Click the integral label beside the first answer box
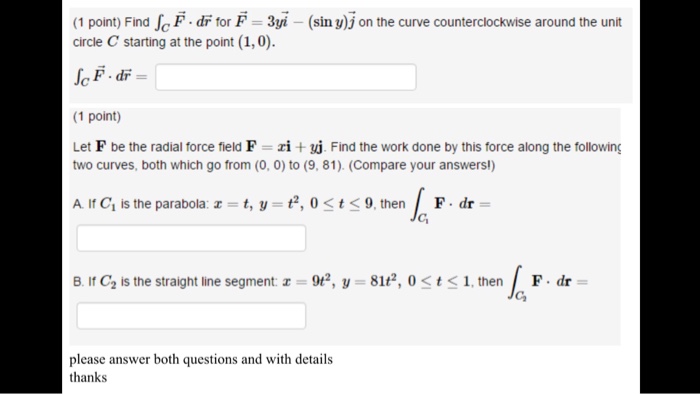Screen dimensions: 700x394 (110, 76)
